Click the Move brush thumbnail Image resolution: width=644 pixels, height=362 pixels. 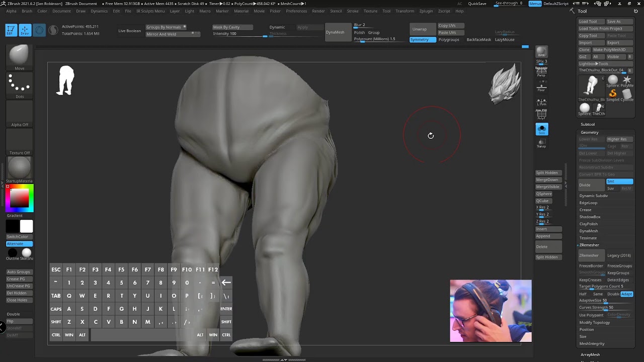pos(19,55)
